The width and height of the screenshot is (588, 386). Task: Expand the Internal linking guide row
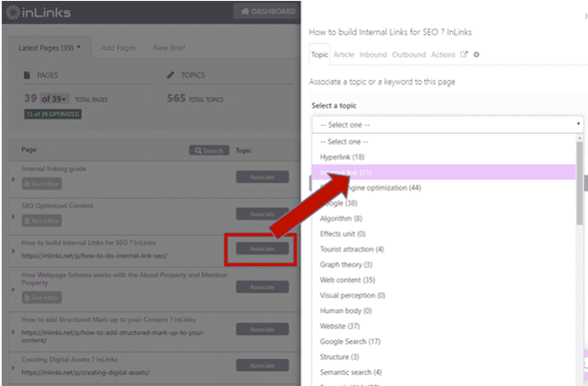pyautogui.click(x=13, y=180)
